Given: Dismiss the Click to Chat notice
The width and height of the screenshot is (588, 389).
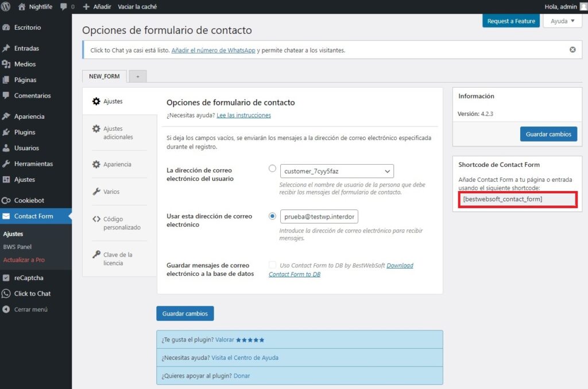Looking at the screenshot, I should (x=572, y=49).
